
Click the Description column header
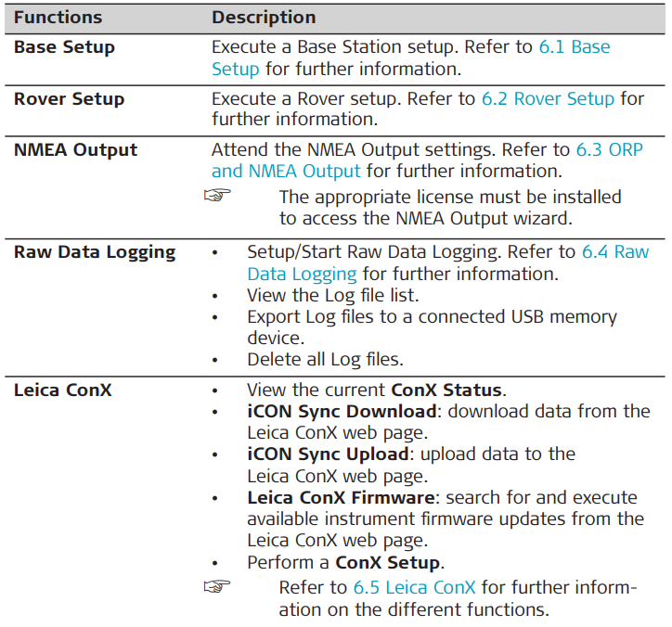click(264, 18)
